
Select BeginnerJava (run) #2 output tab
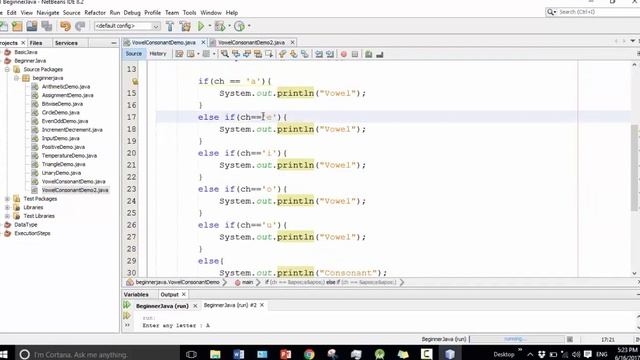click(230, 305)
